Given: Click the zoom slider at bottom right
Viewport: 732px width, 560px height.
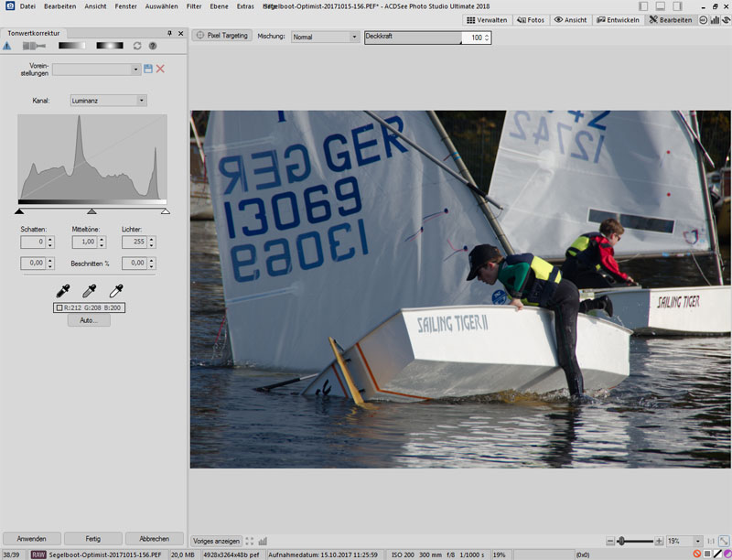Looking at the screenshot, I should 621,542.
